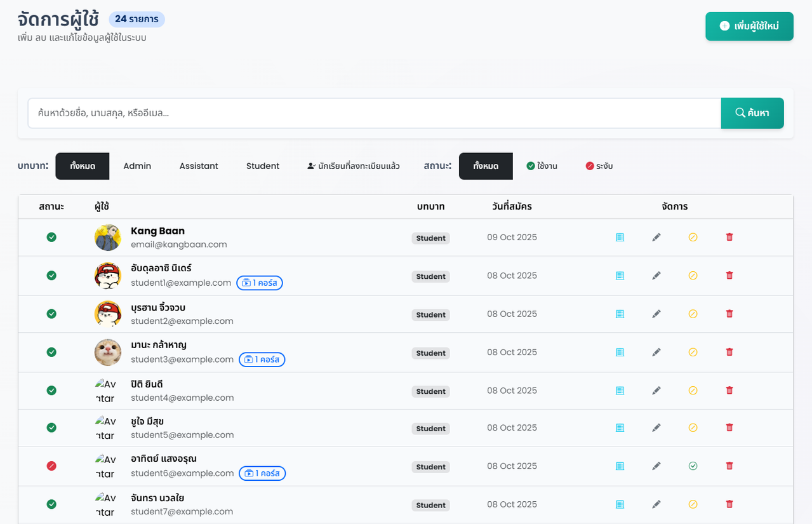Click the เพิ่มผู้ใช้ใหม่ button
The image size is (812, 524).
(x=749, y=26)
